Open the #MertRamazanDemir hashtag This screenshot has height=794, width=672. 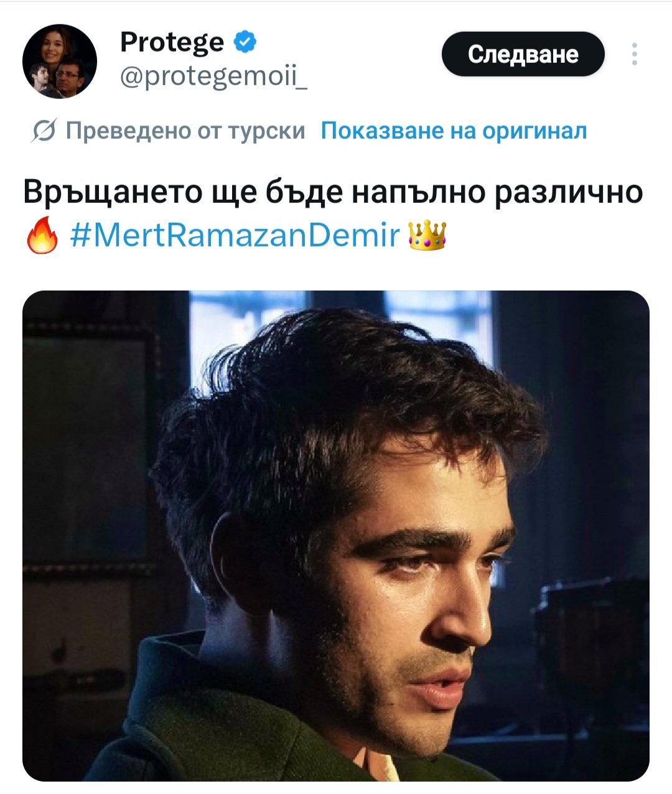point(236,236)
